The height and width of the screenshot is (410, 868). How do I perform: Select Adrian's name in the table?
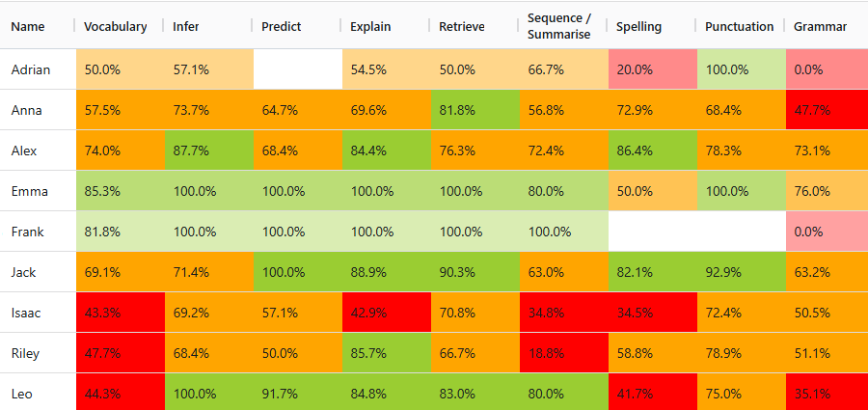pos(31,69)
